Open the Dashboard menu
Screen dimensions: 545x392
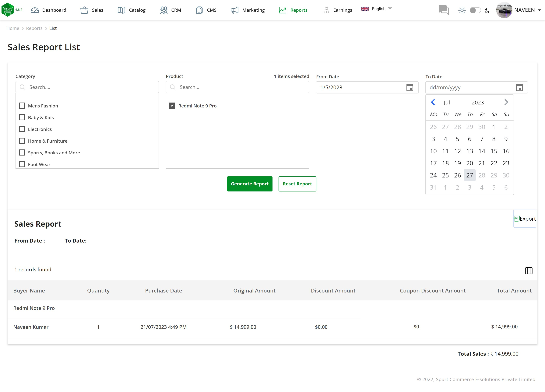[x=49, y=10]
